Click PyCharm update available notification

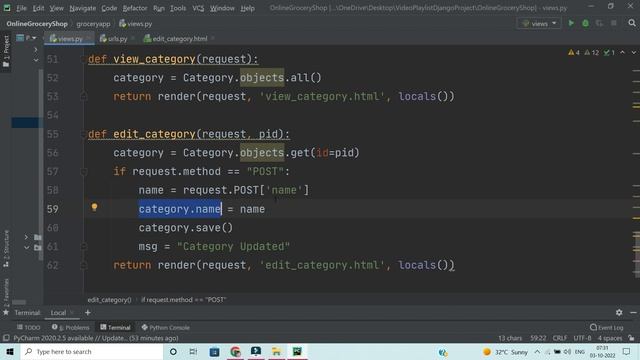coord(96,338)
